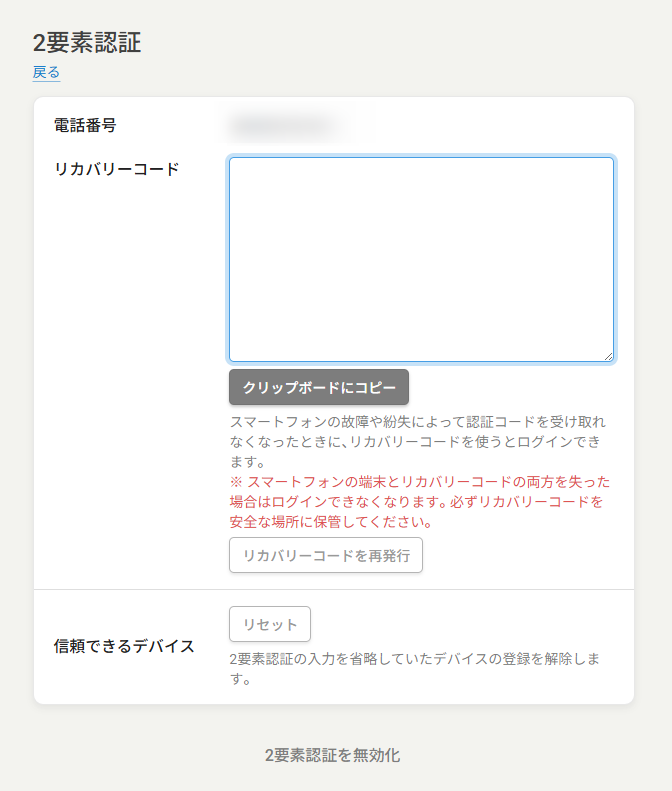The image size is (672, 791).
Task: Click the 信頼できるデバイス label
Action: point(124,646)
